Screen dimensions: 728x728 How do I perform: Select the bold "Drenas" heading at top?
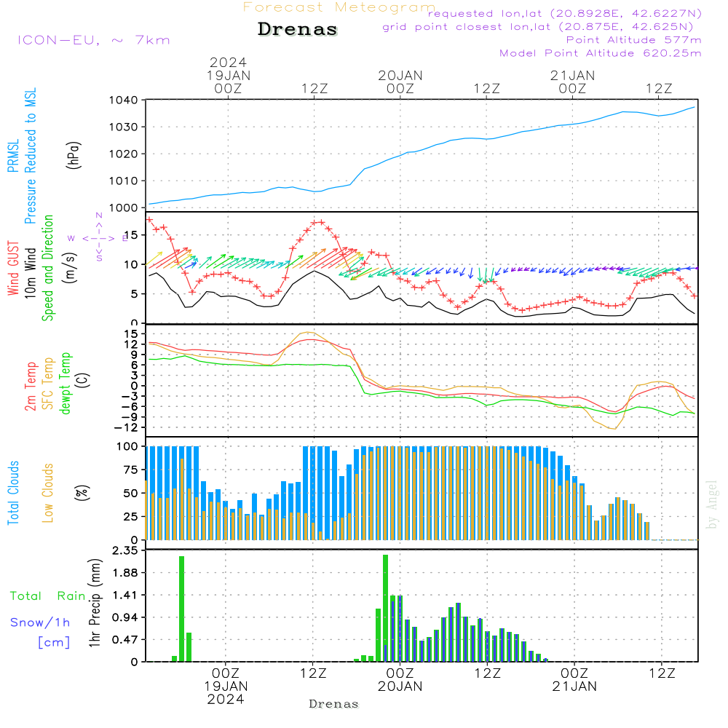298,29
